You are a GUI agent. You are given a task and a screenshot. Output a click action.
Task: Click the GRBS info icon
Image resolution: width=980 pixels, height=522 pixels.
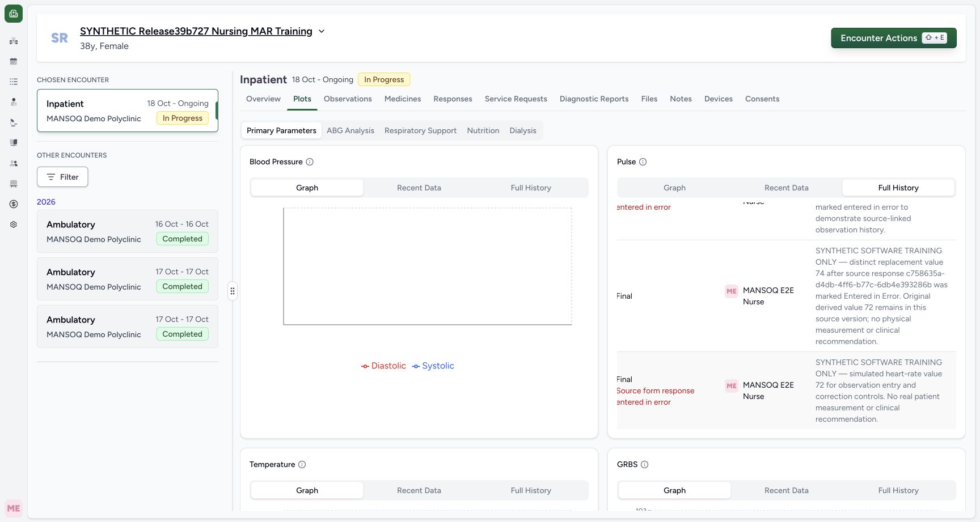[644, 464]
